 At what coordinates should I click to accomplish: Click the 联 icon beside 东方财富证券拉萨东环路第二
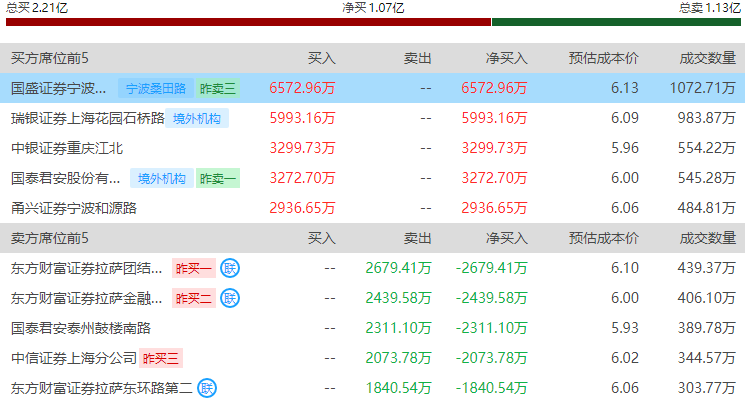click(x=207, y=388)
